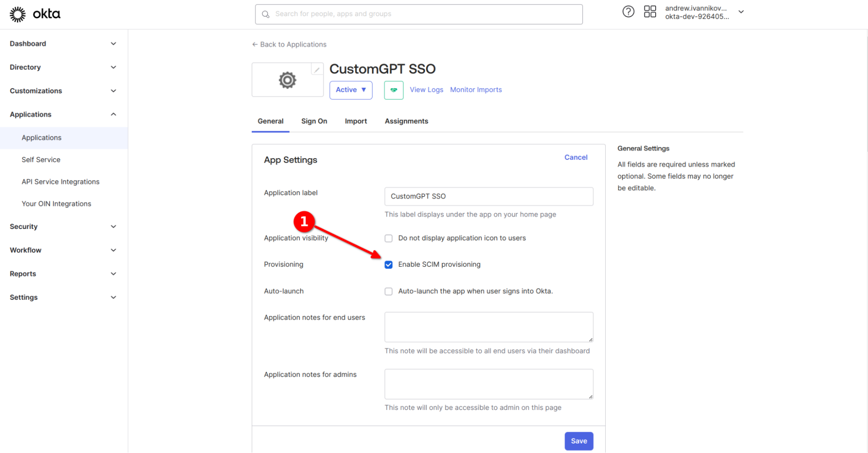The height and width of the screenshot is (453, 868).
Task: Click the App Settings heading
Action: (290, 160)
